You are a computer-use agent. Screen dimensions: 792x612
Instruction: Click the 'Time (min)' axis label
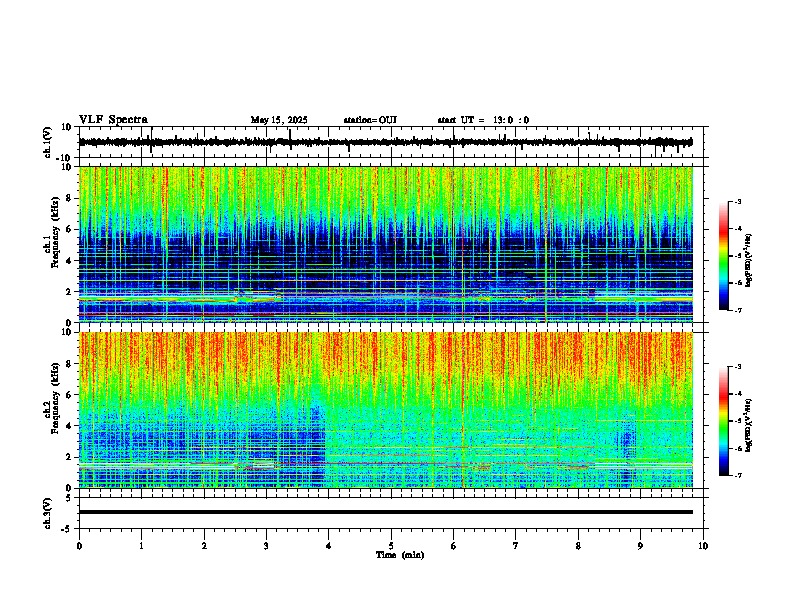click(400, 555)
